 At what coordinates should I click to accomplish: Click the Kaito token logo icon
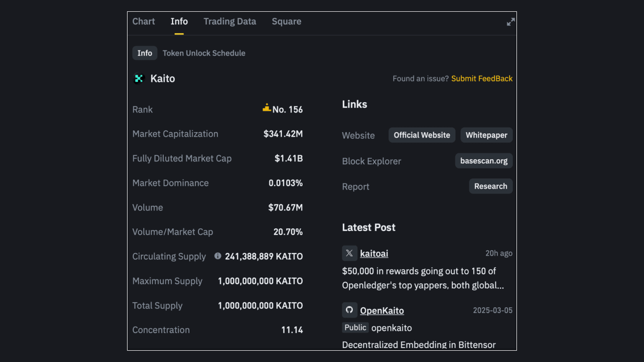point(139,79)
